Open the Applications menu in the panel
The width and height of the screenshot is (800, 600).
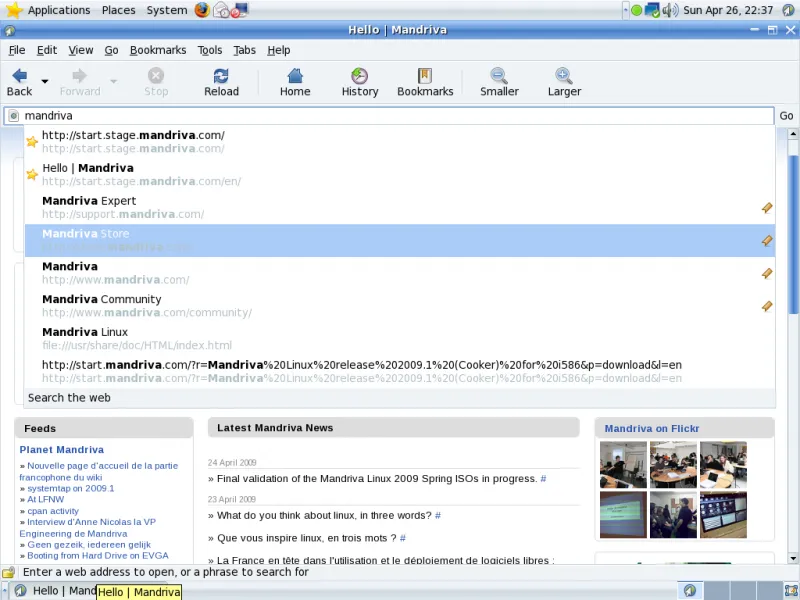[x=58, y=10]
